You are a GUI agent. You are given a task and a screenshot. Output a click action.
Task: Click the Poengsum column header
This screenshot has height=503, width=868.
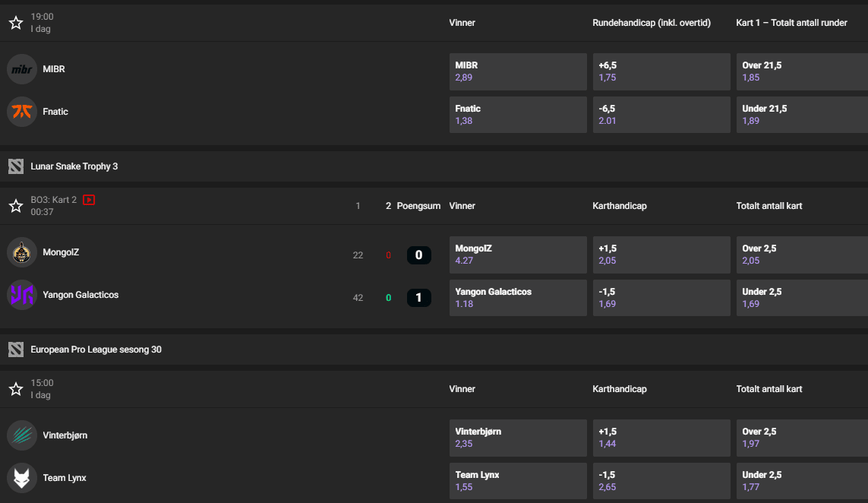418,206
